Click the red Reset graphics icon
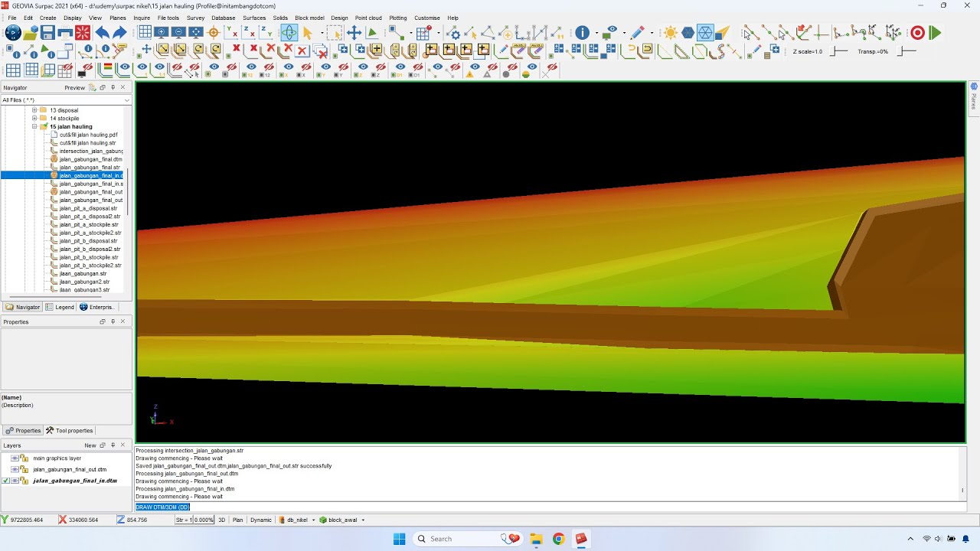This screenshot has width=980, height=551. (83, 33)
